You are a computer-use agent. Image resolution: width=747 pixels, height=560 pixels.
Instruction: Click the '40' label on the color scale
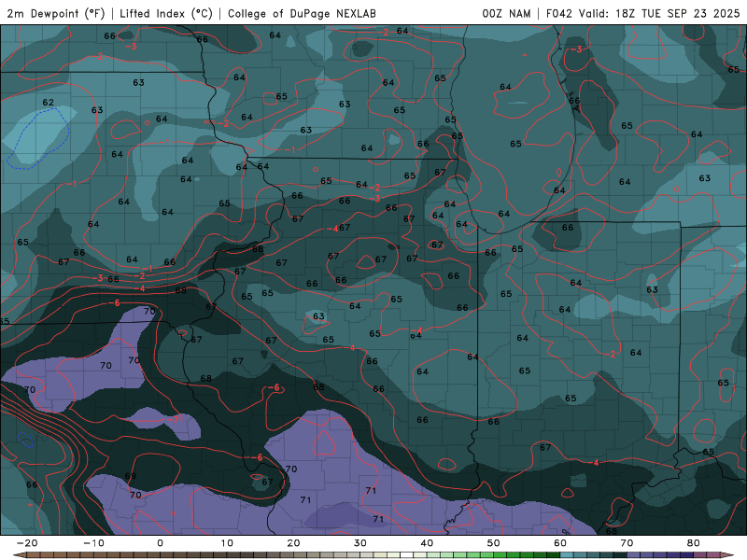click(427, 543)
